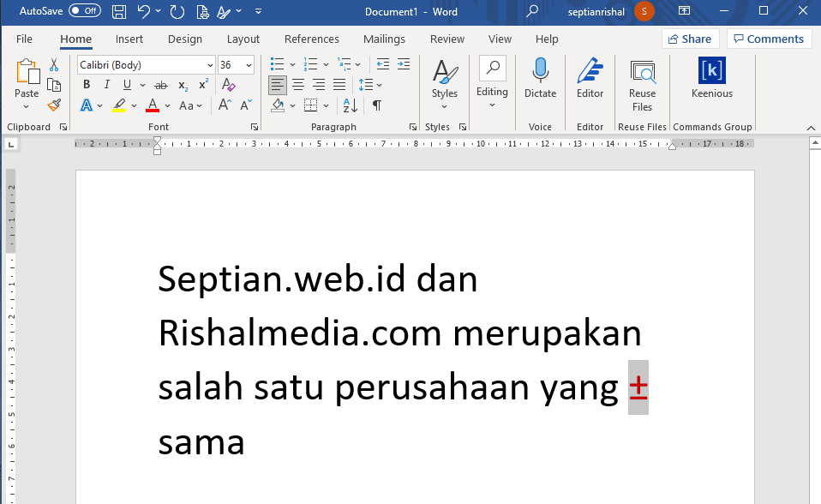Center align the paragraph

(298, 85)
